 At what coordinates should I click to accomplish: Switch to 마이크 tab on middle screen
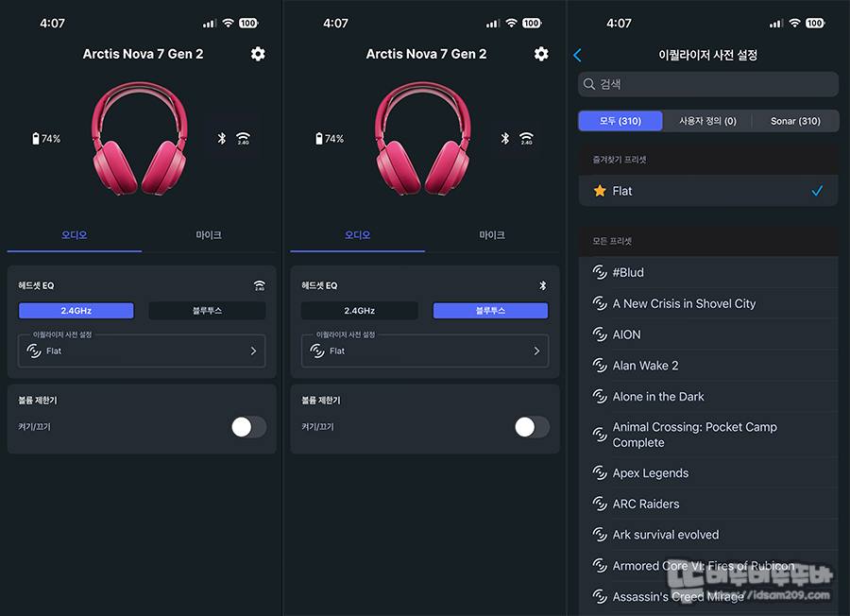pyautogui.click(x=492, y=235)
